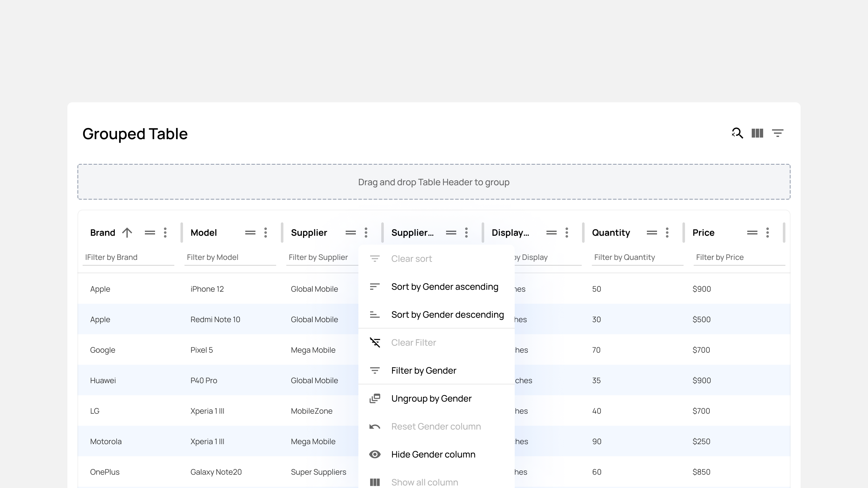Click the Filter by Quantity input
The image size is (868, 488).
click(x=638, y=257)
